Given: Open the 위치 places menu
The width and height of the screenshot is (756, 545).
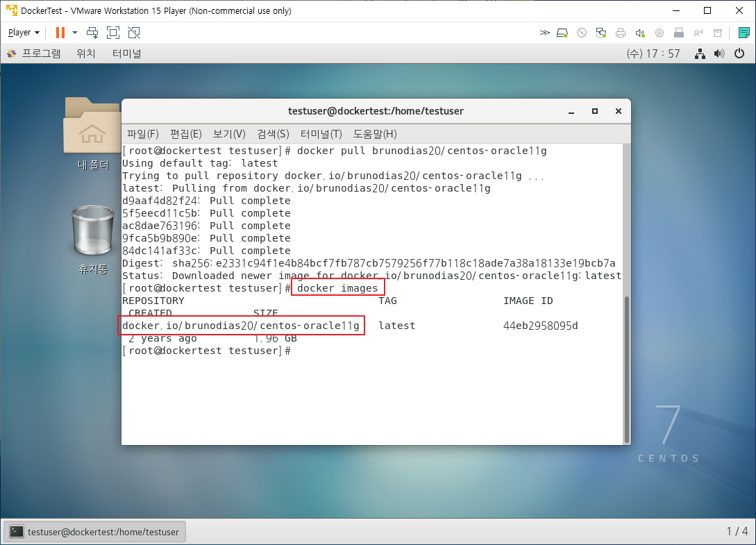Looking at the screenshot, I should point(86,53).
